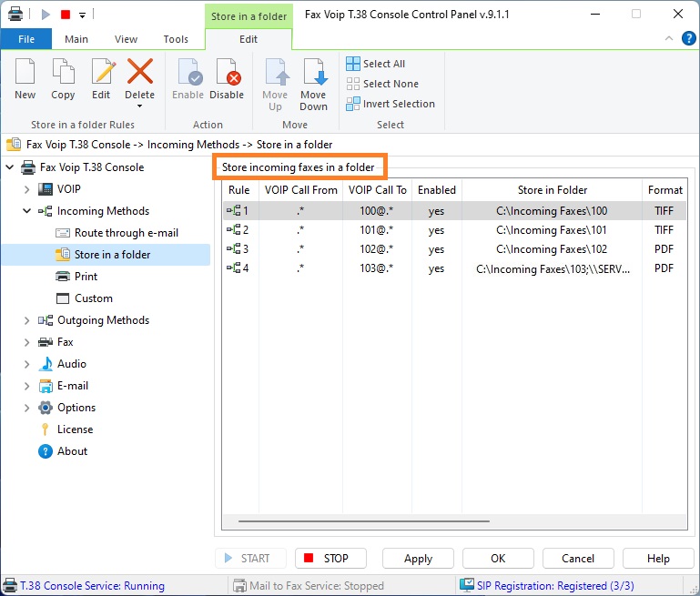The image size is (700, 596).
Task: Click Mail to Fax Service: Stopped status
Action: pos(317,586)
